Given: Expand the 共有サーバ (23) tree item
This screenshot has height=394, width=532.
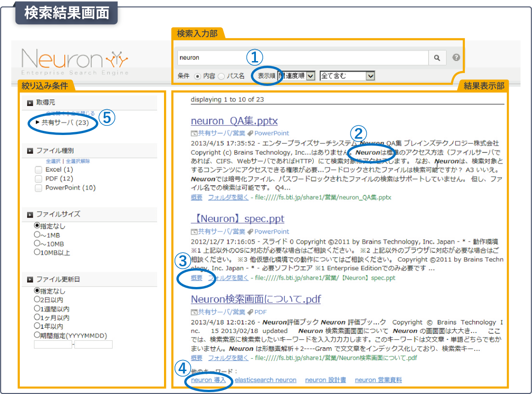Looking at the screenshot, I should click(37, 123).
